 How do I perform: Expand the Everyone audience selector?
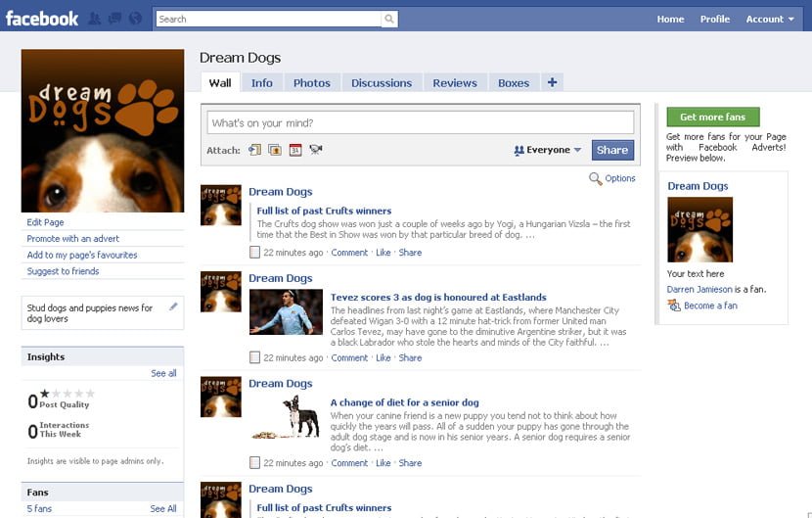coord(548,150)
